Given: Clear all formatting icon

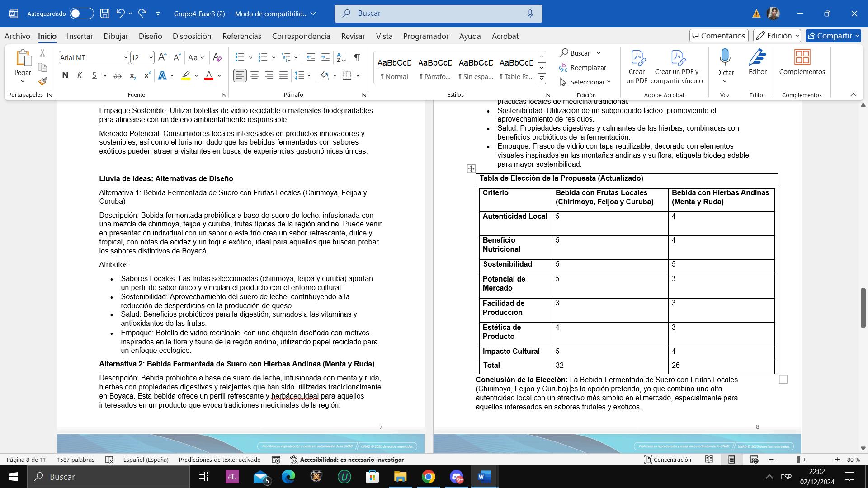Looking at the screenshot, I should pos(217,57).
